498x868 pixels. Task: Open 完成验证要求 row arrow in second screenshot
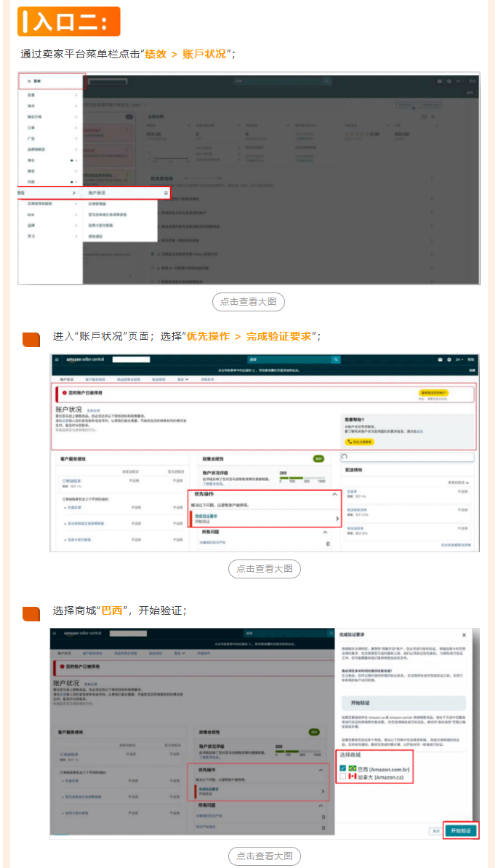coord(337,519)
